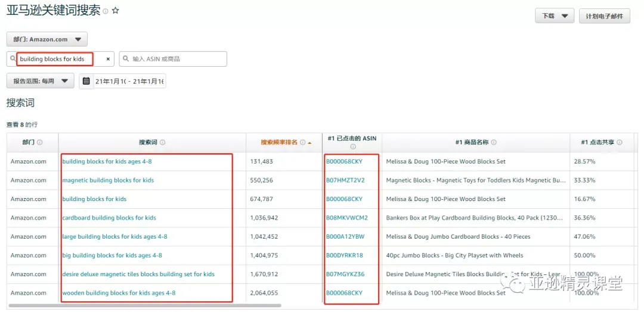This screenshot has height=312, width=644.
Task: Click info icon beside 搜索频率排名 header
Action: (x=303, y=142)
